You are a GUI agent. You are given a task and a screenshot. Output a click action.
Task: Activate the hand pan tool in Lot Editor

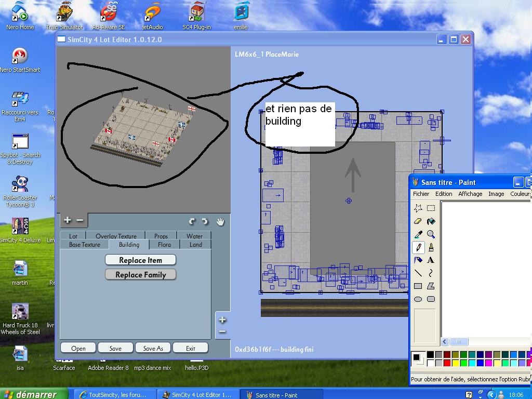point(220,221)
